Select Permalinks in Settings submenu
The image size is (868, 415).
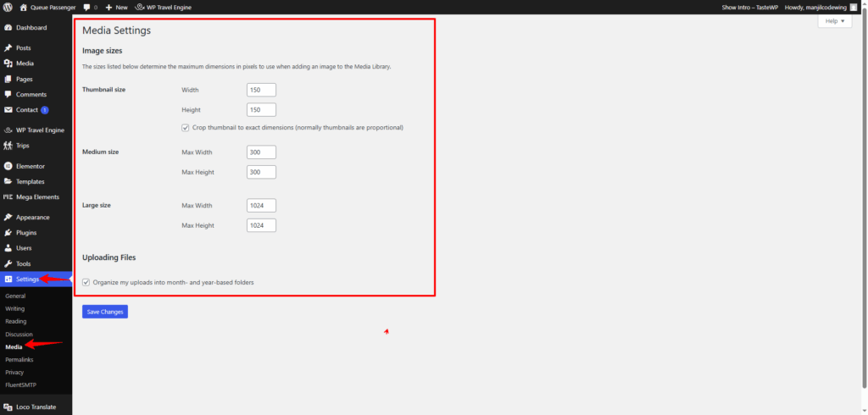tap(20, 360)
